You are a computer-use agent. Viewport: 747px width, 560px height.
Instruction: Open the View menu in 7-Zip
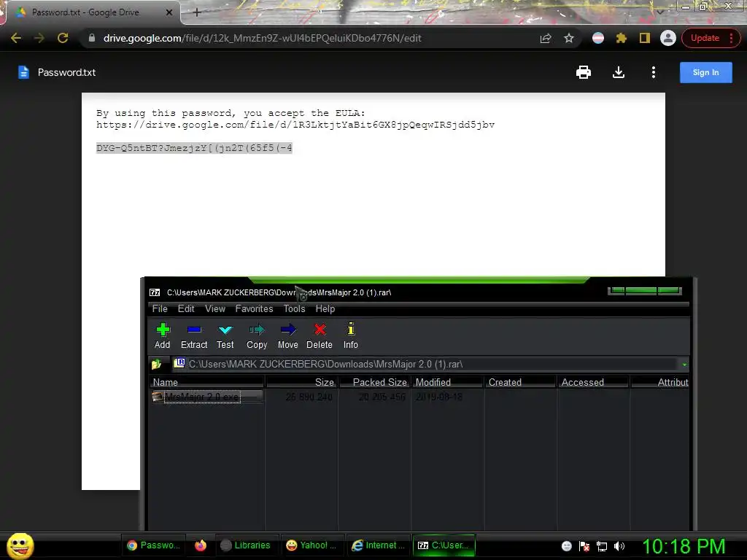pyautogui.click(x=215, y=308)
